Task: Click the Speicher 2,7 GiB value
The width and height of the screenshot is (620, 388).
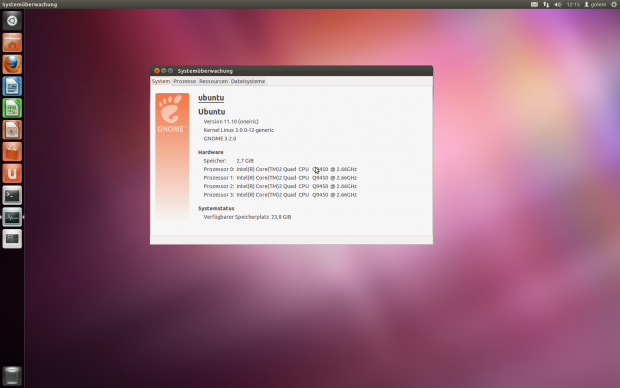Action: 245,161
